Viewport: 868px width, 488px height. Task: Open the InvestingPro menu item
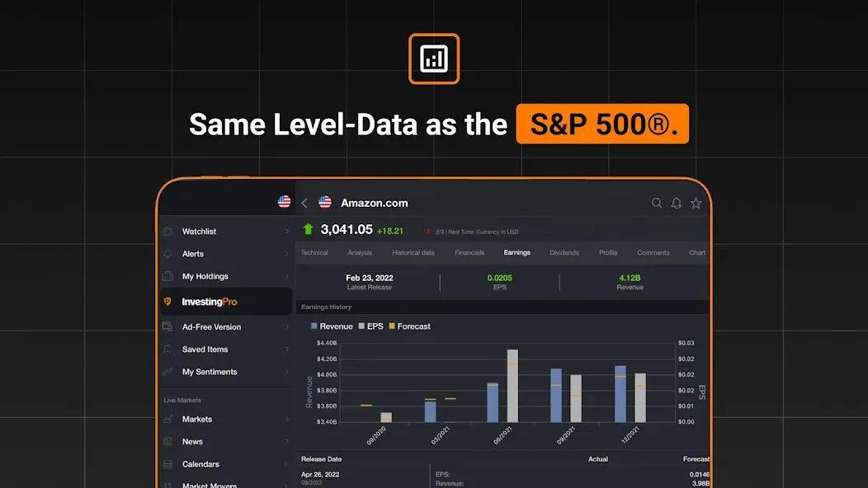point(226,302)
